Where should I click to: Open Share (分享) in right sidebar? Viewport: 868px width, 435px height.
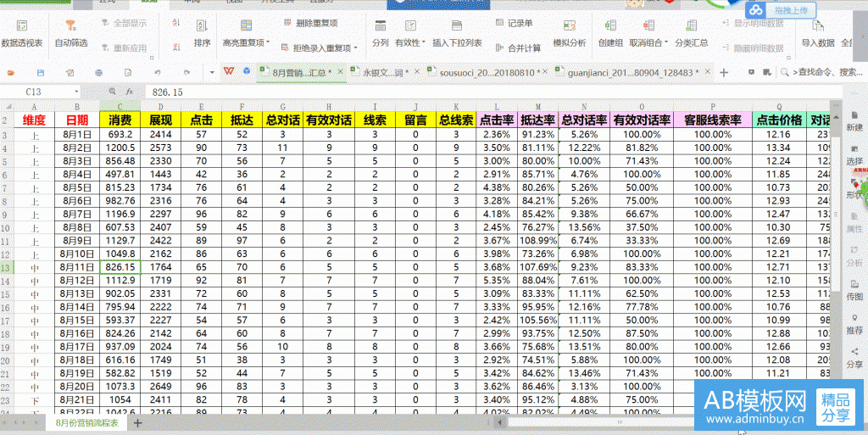coord(854,358)
